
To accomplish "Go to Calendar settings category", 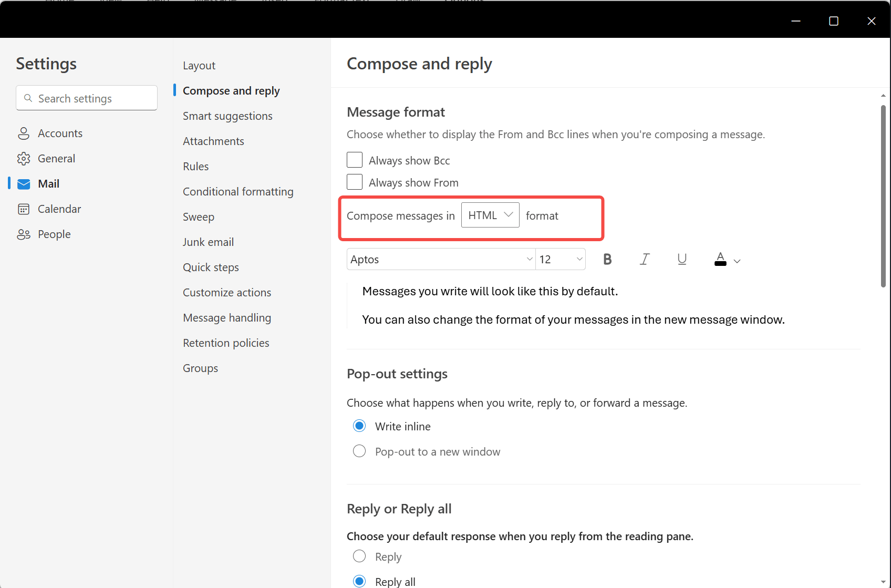I will pyautogui.click(x=59, y=209).
